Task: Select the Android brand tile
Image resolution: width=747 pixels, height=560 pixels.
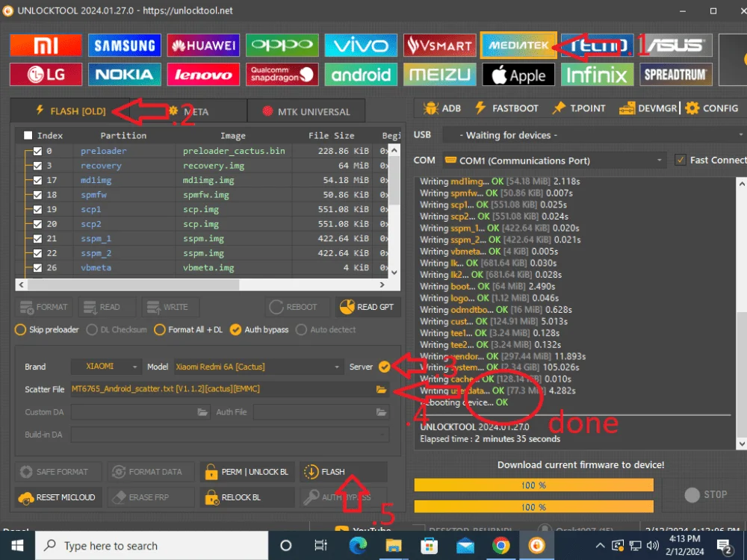Action: pyautogui.click(x=361, y=74)
